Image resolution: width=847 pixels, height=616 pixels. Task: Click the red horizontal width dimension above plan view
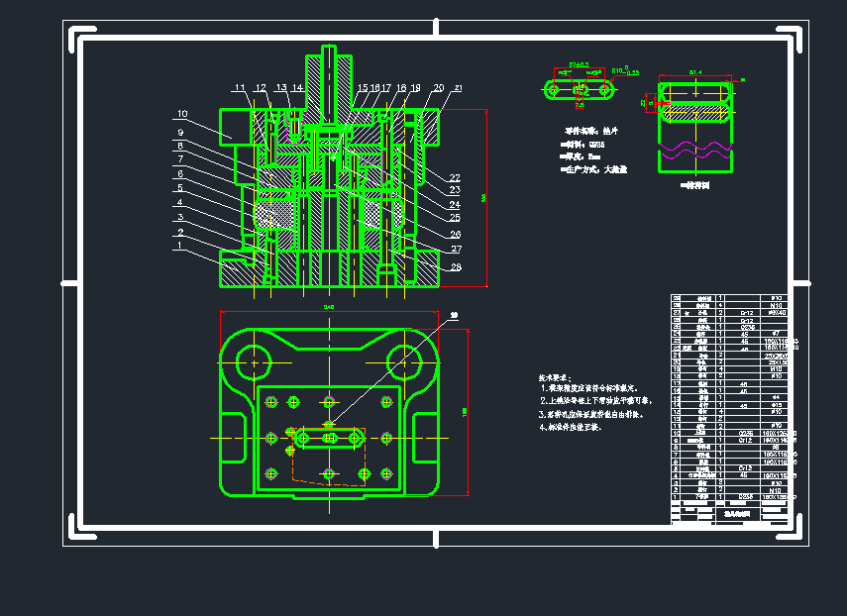click(x=329, y=311)
